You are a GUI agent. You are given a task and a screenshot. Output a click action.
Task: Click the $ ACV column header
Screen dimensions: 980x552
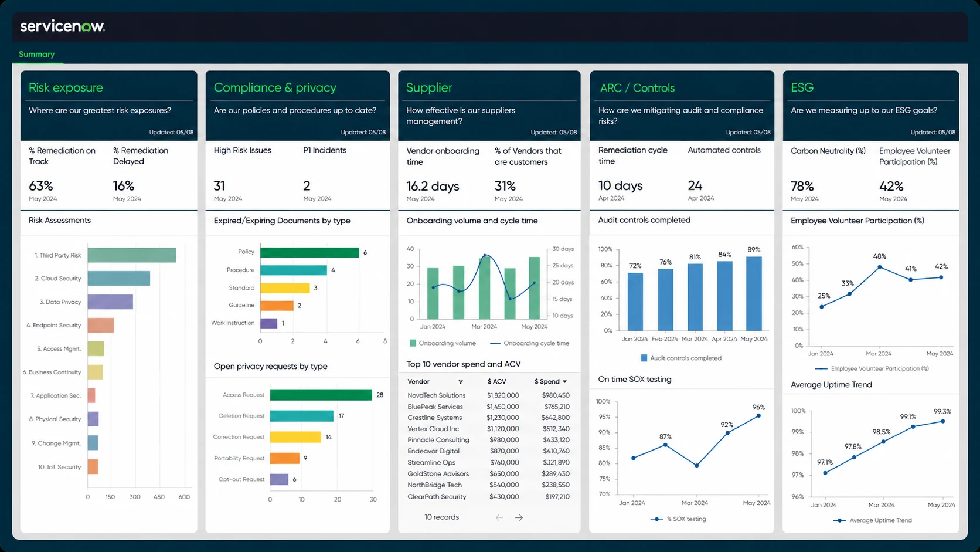[x=496, y=382]
